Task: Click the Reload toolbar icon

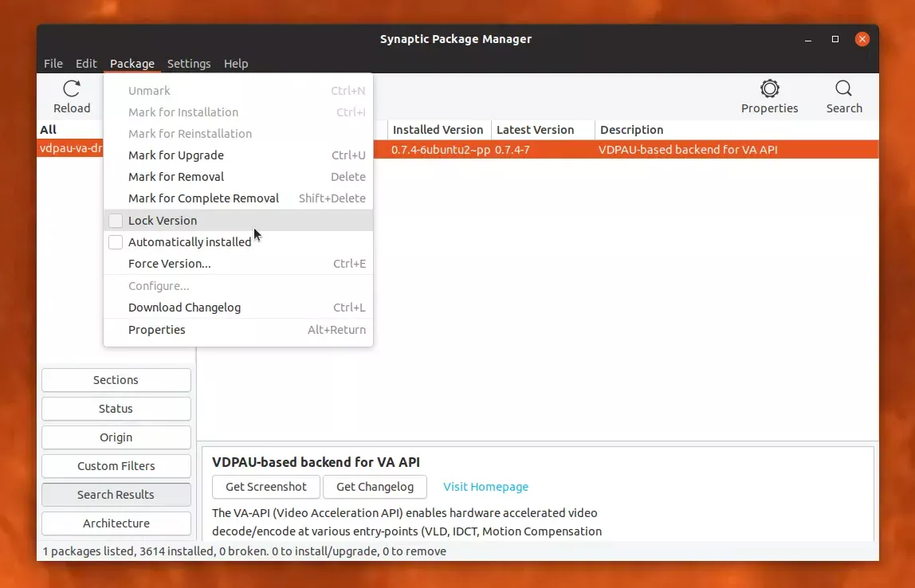Action: click(x=72, y=89)
